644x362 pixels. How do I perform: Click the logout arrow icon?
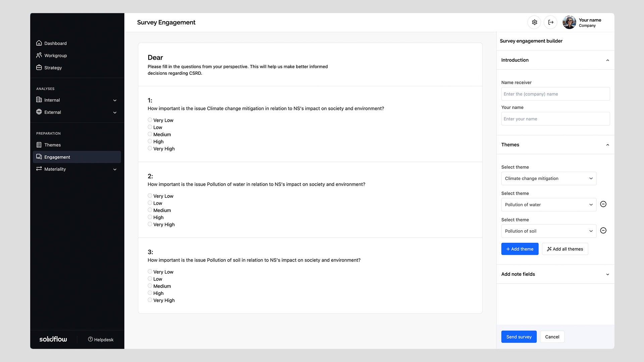[x=550, y=22]
